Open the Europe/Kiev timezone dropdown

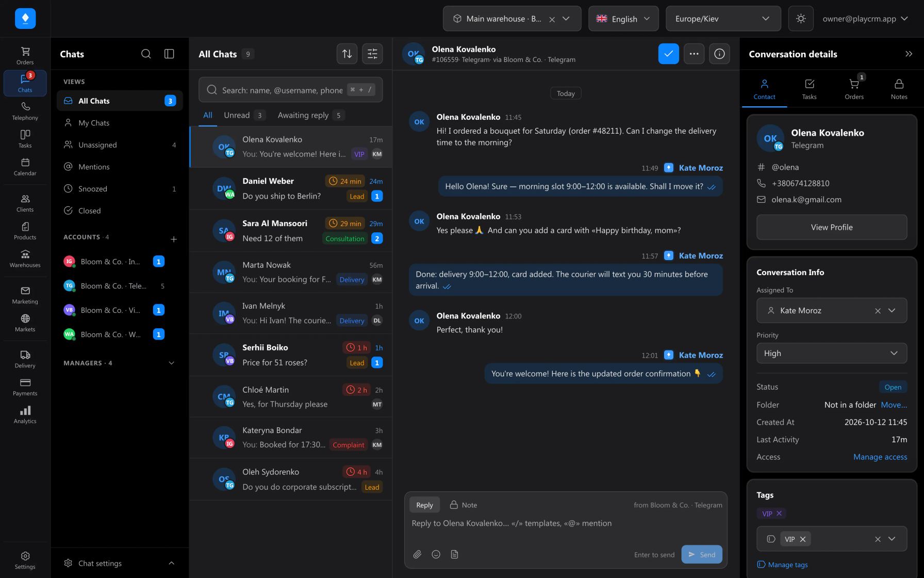(x=723, y=19)
